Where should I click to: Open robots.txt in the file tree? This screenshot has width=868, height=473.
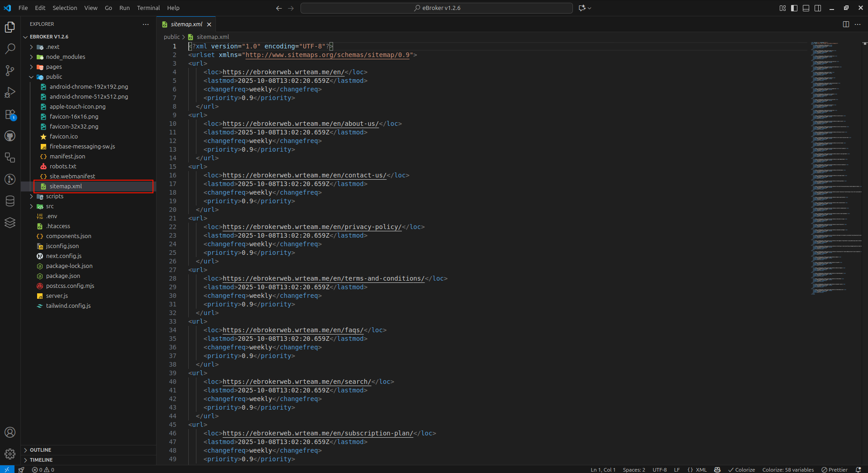coord(63,167)
